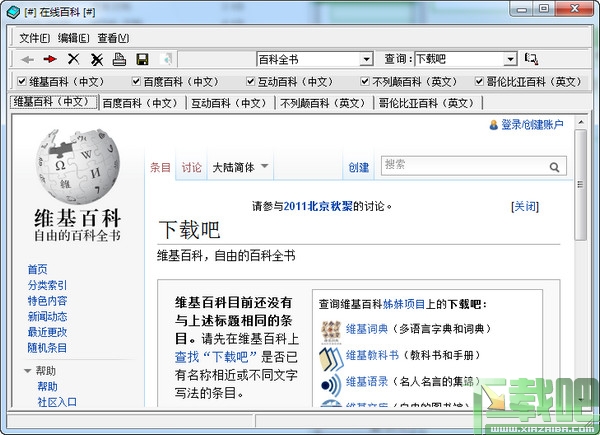Click 社区入口 sidebar link
Viewport: 600px width, 435px height.
[57, 402]
